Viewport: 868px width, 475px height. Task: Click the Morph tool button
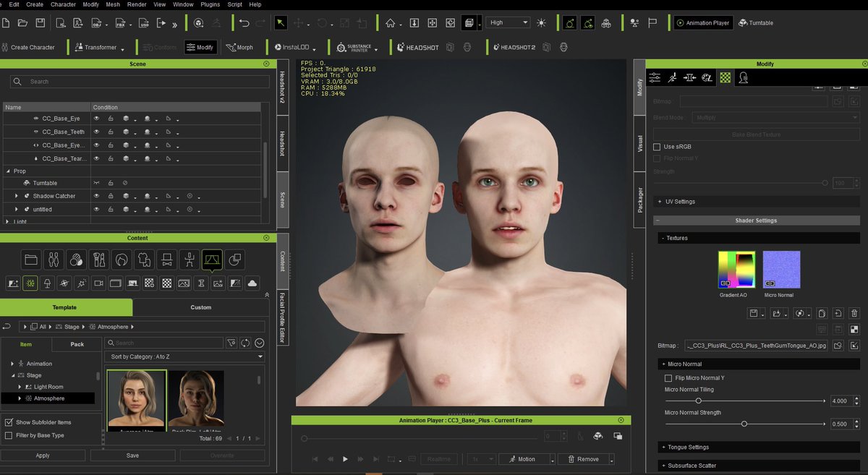point(239,48)
